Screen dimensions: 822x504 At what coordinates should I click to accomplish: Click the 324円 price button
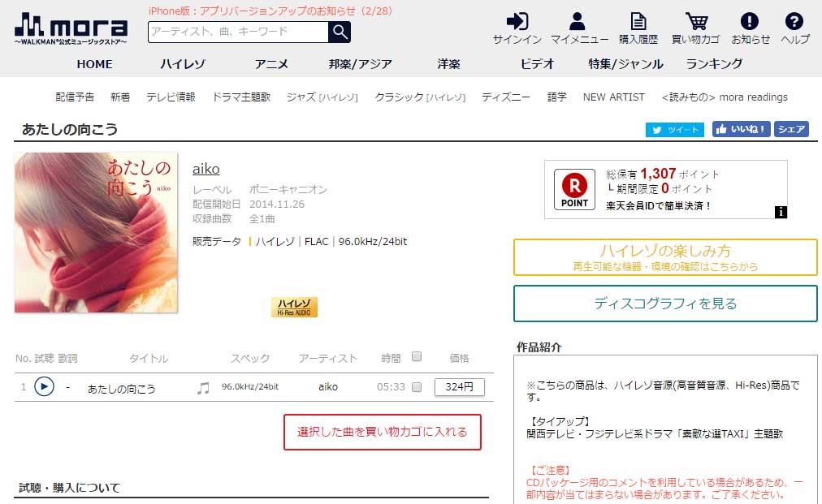click(x=459, y=386)
